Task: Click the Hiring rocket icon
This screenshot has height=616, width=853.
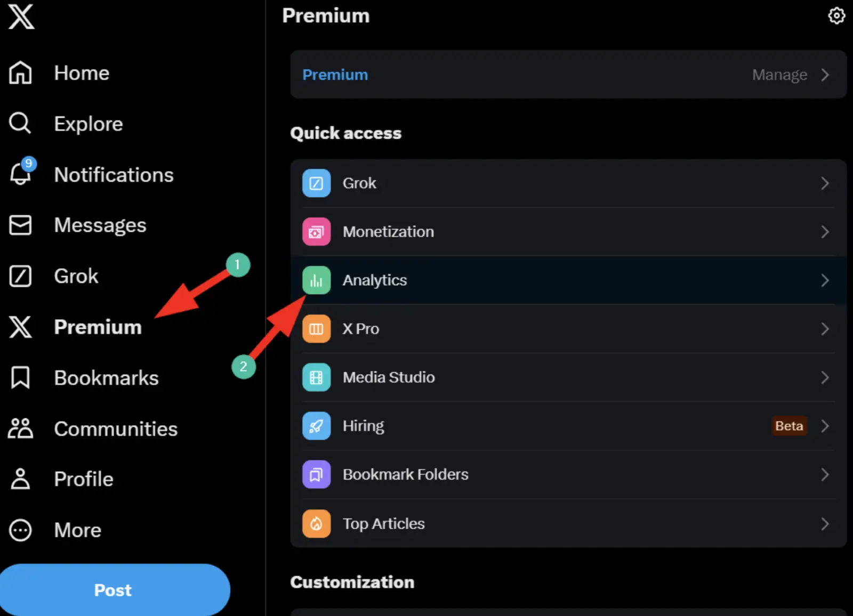Action: (x=316, y=426)
